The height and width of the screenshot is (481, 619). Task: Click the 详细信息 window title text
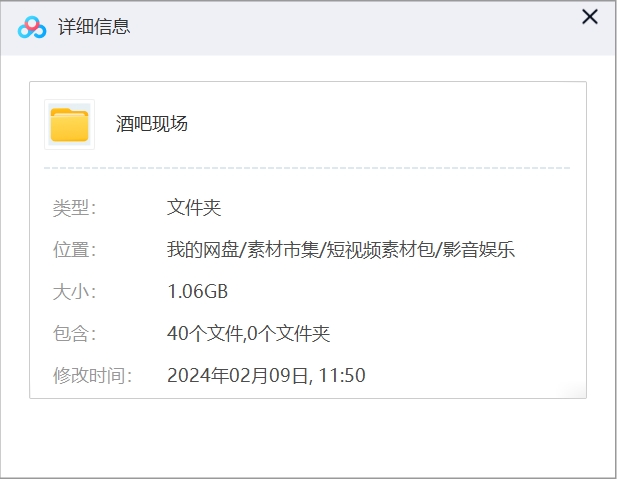[x=101, y=27]
